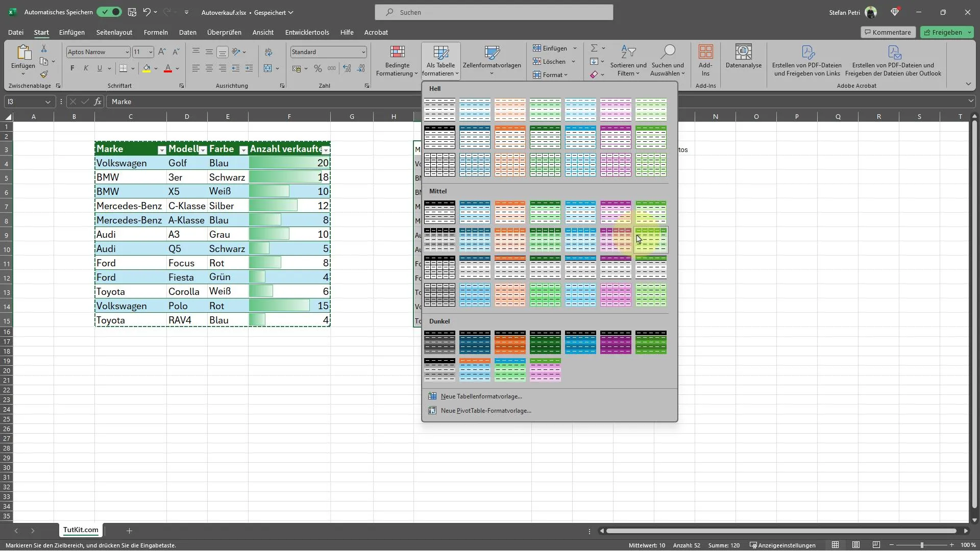The image size is (980, 551).
Task: Click Neue Tabellenformatvorlage button
Action: 481,396
